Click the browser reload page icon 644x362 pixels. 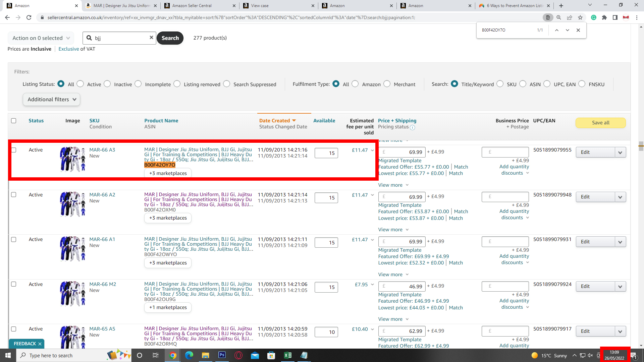pos(29,17)
